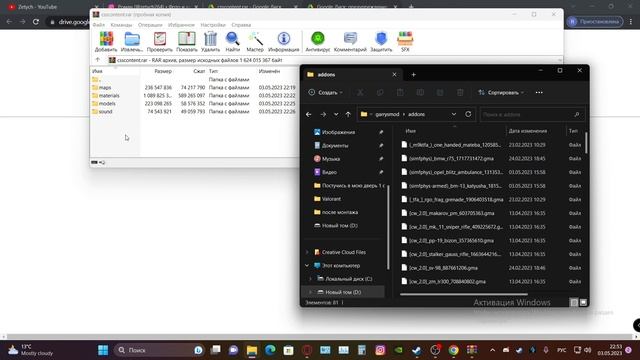Close the addons tab in Explorer
Image resolution: width=640 pixels, height=360 pixels.
click(394, 75)
